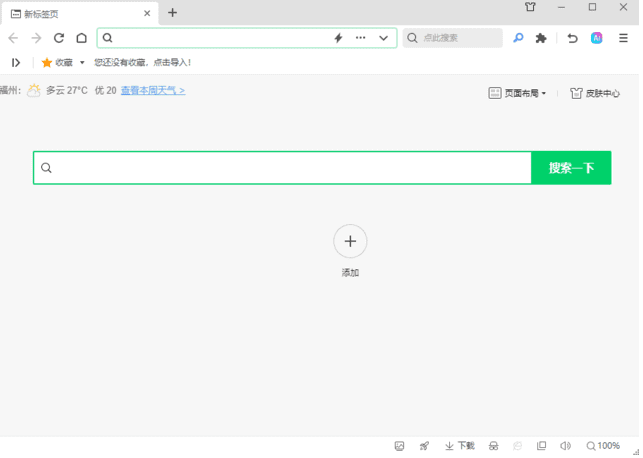643x458 pixels.
Task: Click the 添加 plus circle
Action: coord(350,241)
